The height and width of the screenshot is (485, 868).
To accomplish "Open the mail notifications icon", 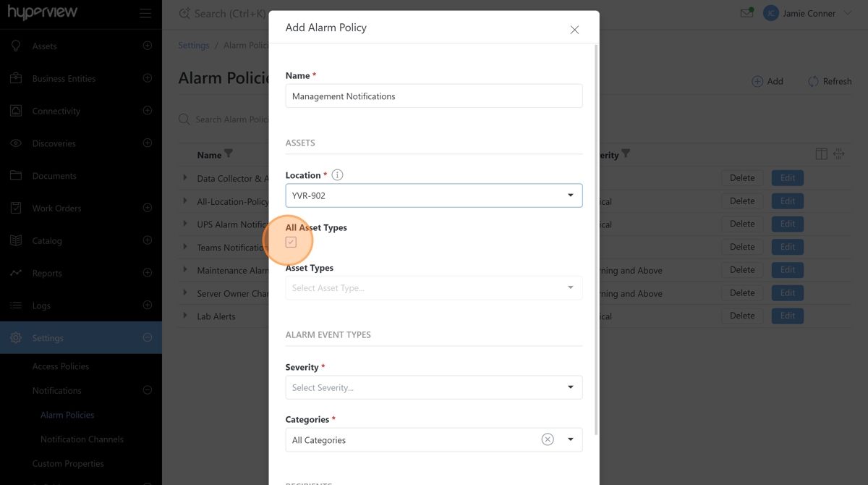I will point(746,13).
